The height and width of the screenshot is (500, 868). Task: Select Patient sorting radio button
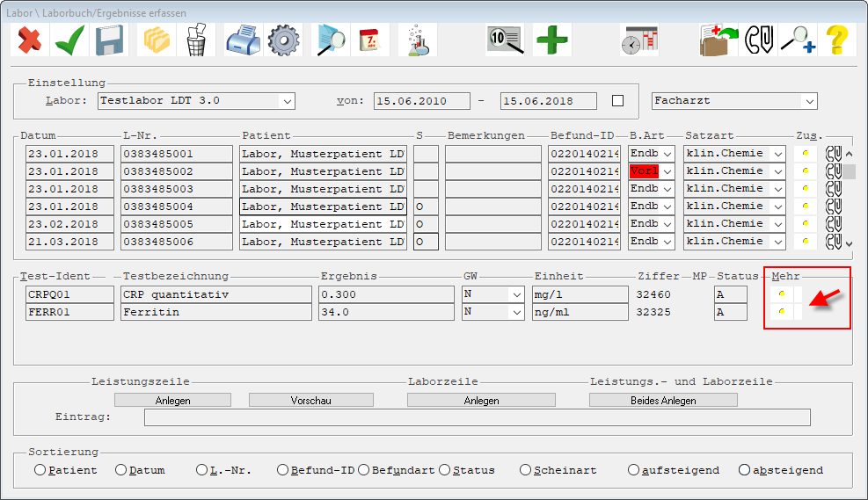click(x=40, y=470)
